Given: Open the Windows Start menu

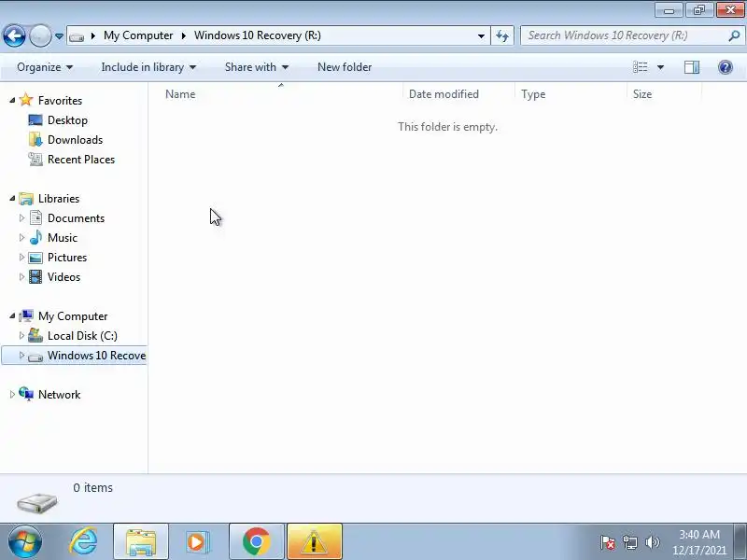Looking at the screenshot, I should click(x=24, y=541).
